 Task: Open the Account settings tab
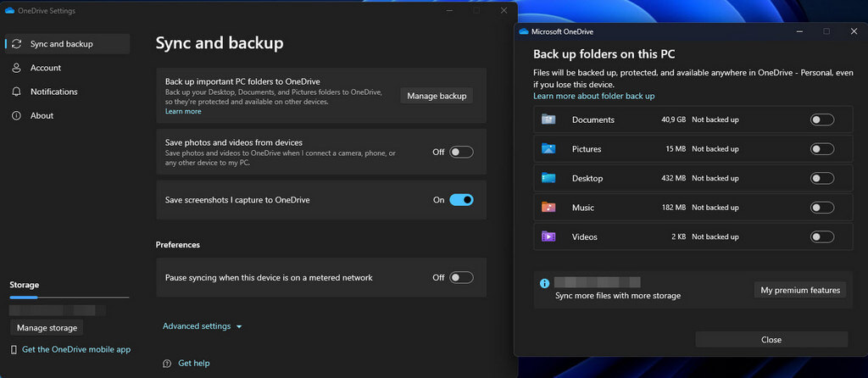point(46,68)
